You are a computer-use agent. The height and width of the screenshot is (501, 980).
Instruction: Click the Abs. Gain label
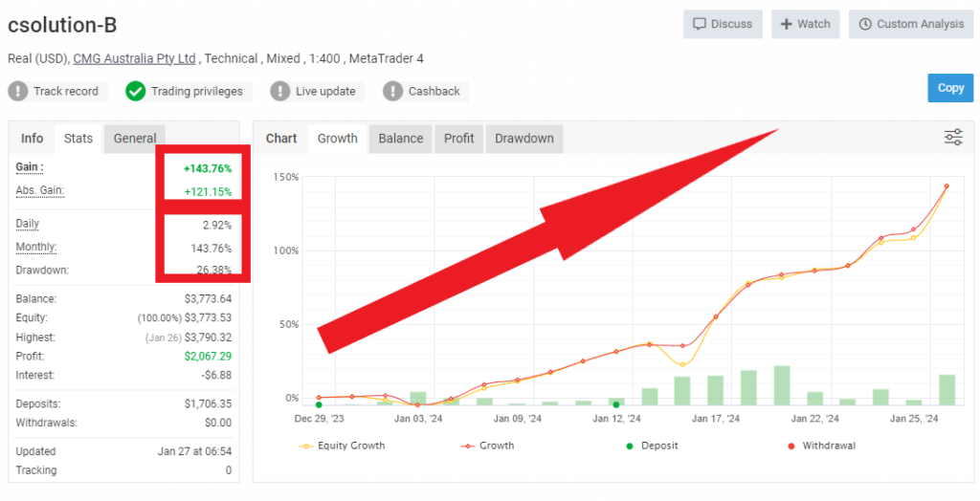[40, 190]
